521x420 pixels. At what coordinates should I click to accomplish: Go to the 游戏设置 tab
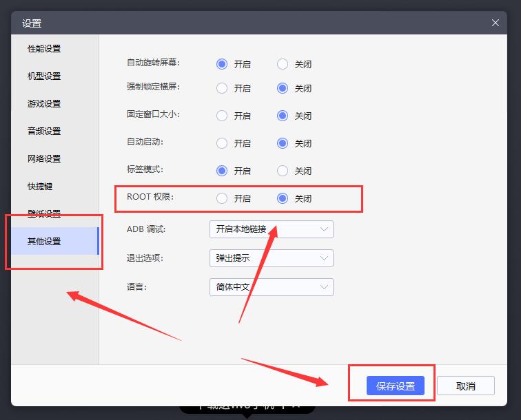click(x=44, y=104)
